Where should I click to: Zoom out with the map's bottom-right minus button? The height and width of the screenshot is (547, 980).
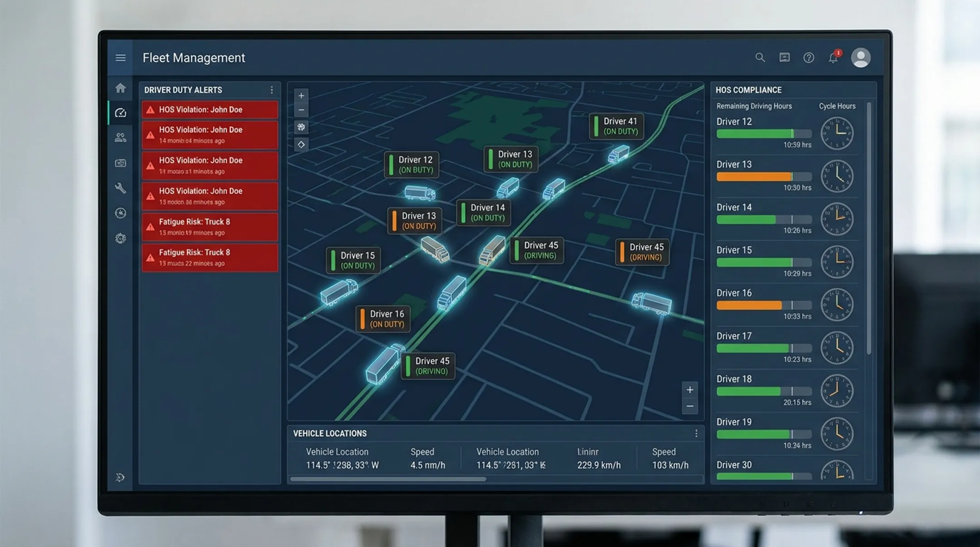coord(690,406)
